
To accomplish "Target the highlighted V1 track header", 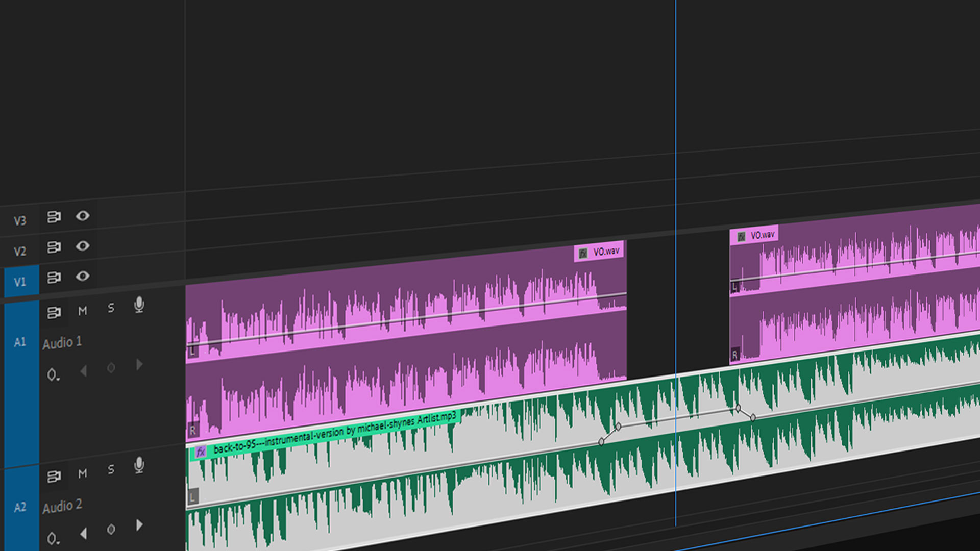I will click(21, 282).
